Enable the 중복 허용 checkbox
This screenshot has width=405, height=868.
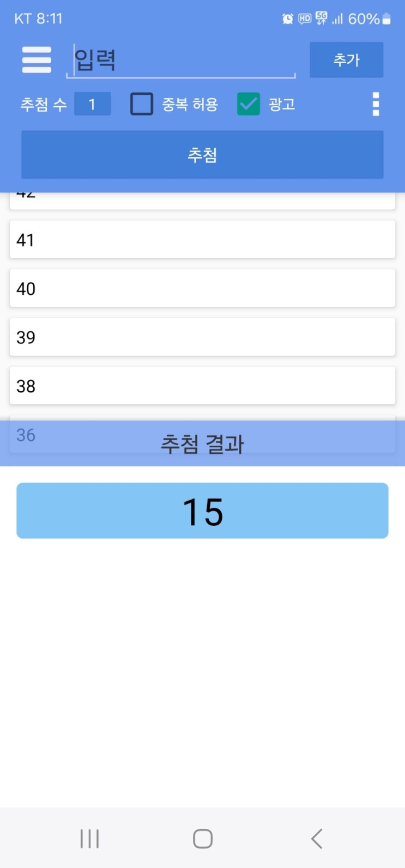142,104
